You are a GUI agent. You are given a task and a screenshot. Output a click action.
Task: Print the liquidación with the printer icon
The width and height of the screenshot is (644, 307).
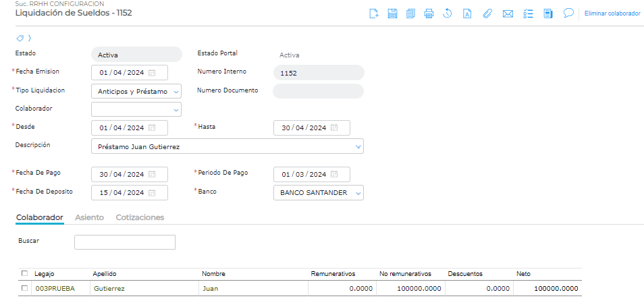[429, 13]
